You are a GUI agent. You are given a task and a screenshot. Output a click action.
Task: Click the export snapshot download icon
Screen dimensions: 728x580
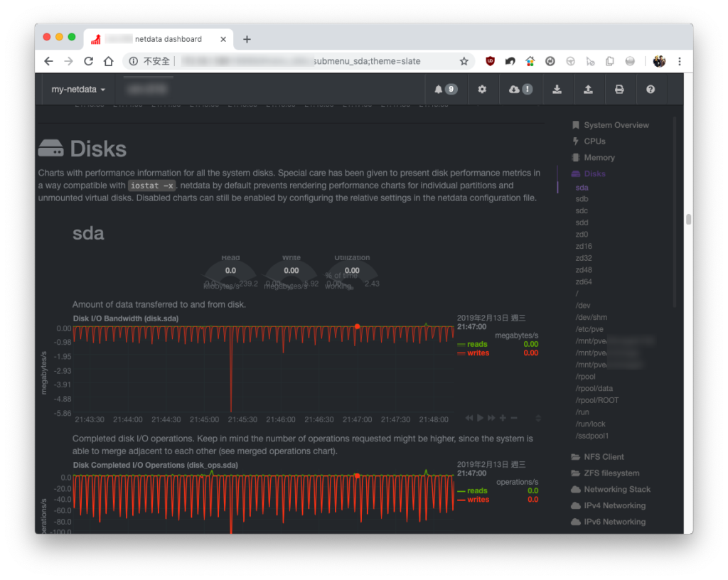557,89
